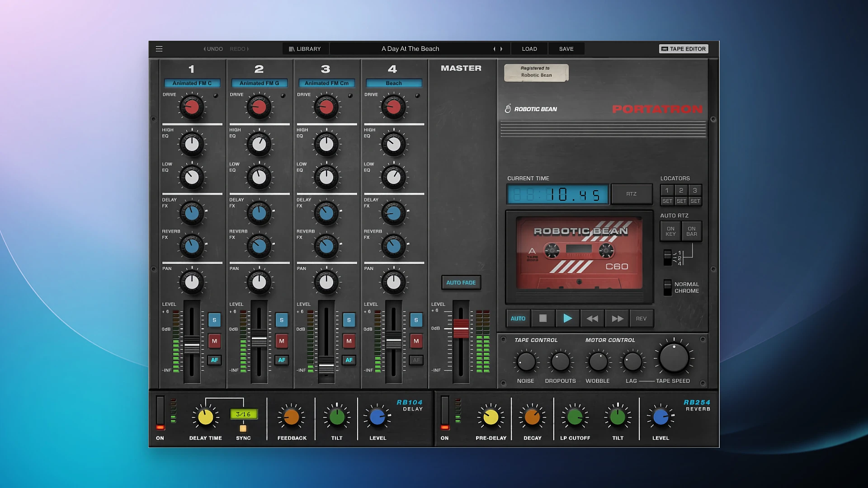Click the REDO arrow button
The image size is (868, 488).
pos(239,49)
